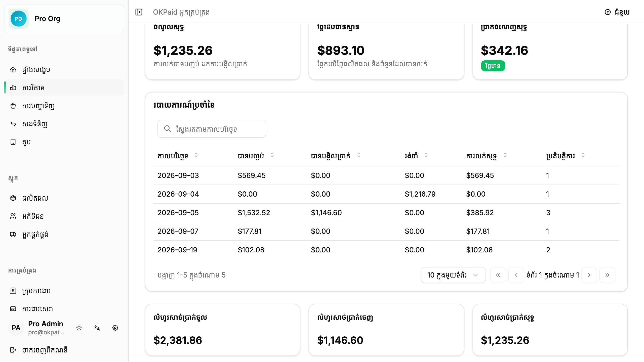
Task: Open the help circle icon
Action: point(608,12)
